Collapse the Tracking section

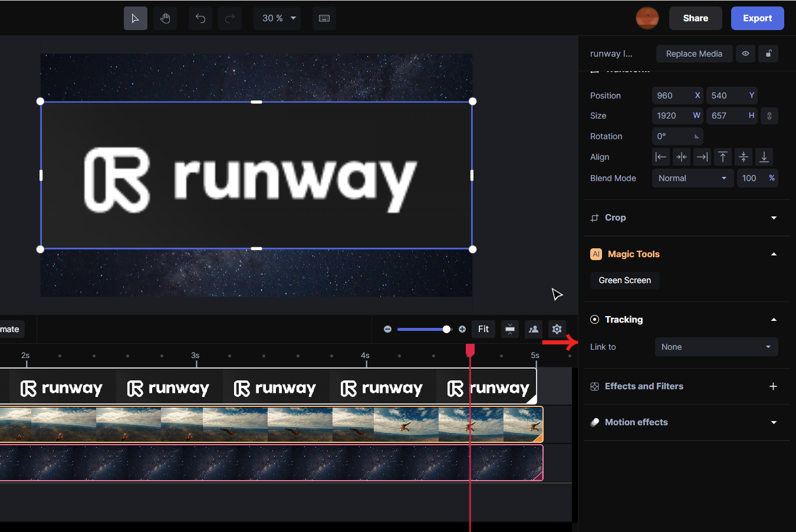(x=774, y=320)
